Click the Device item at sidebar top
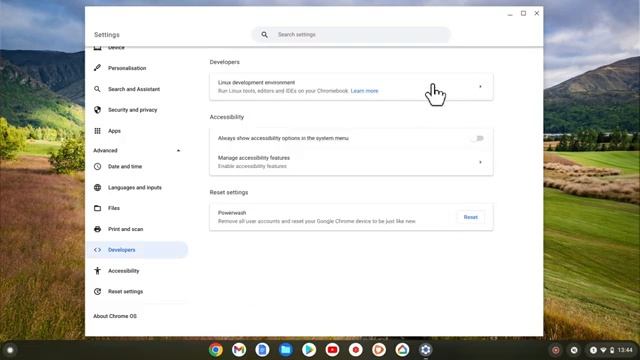Screen dimensions: 640x360 click(116, 48)
